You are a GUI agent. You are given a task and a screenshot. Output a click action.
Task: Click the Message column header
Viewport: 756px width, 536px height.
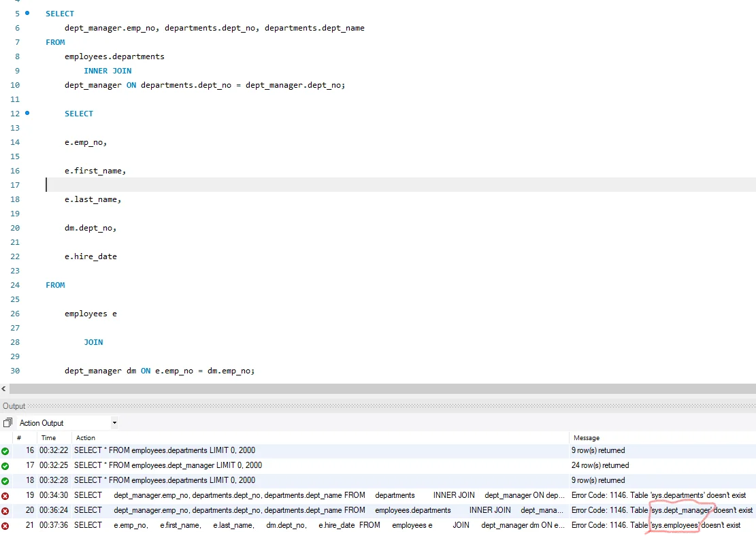587,438
